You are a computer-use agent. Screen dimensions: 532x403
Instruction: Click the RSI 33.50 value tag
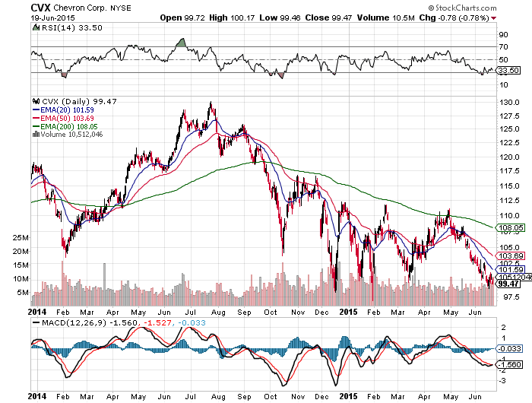[x=508, y=70]
